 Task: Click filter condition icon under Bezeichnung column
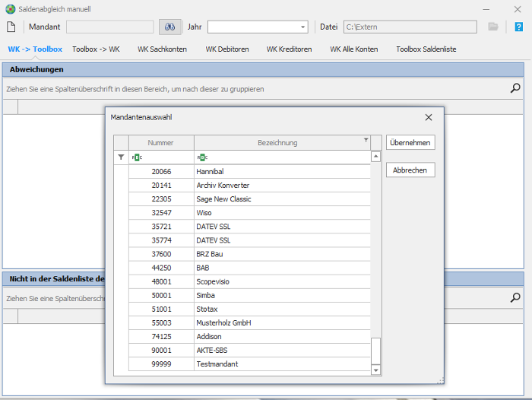[202, 157]
